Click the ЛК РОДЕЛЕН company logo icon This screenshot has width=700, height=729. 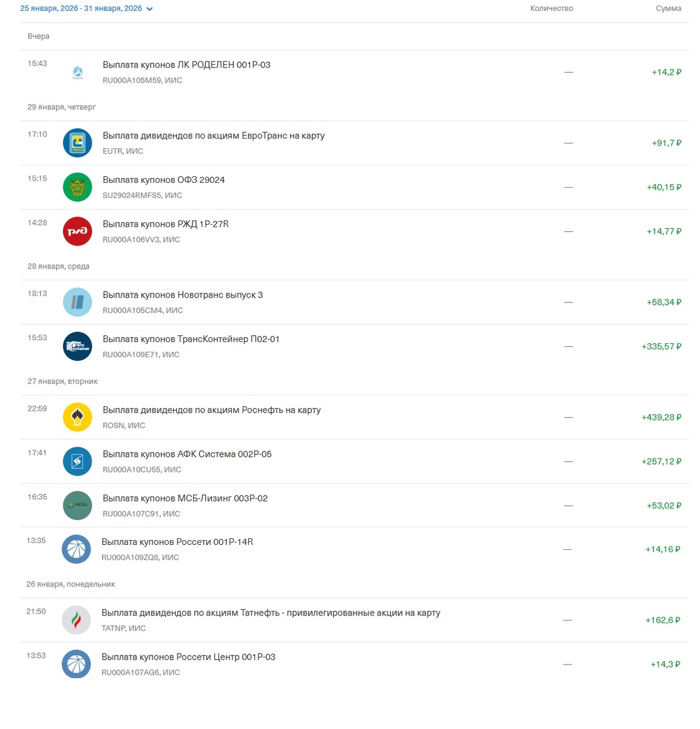78,72
